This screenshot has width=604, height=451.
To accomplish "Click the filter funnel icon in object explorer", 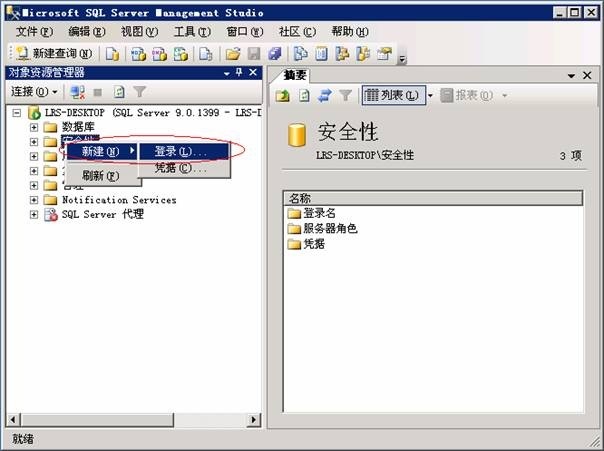I will [x=140, y=92].
